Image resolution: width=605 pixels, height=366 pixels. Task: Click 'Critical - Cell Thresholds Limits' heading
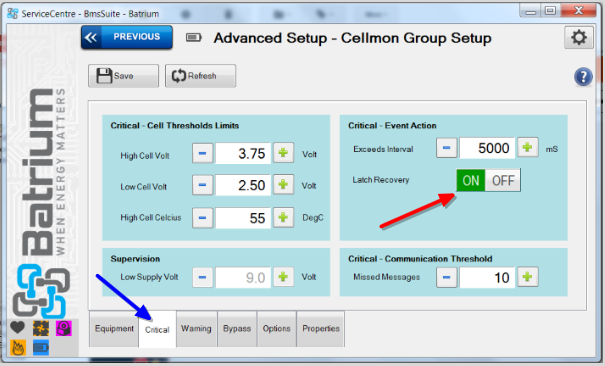174,125
